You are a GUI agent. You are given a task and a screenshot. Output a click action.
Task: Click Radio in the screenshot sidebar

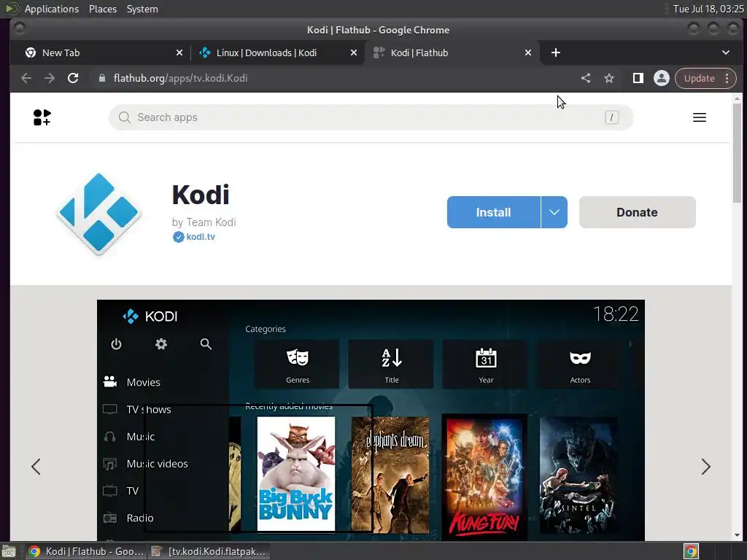[139, 518]
